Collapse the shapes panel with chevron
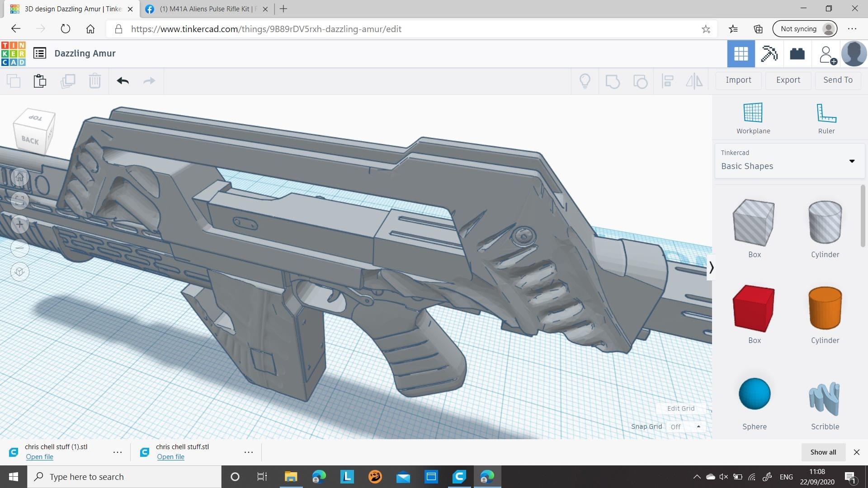 (x=711, y=267)
